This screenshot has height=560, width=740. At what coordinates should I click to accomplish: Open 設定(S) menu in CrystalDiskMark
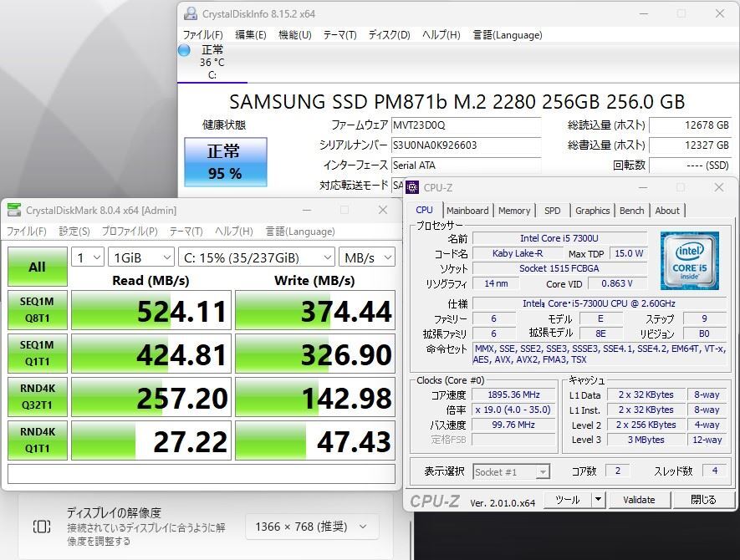click(74, 232)
